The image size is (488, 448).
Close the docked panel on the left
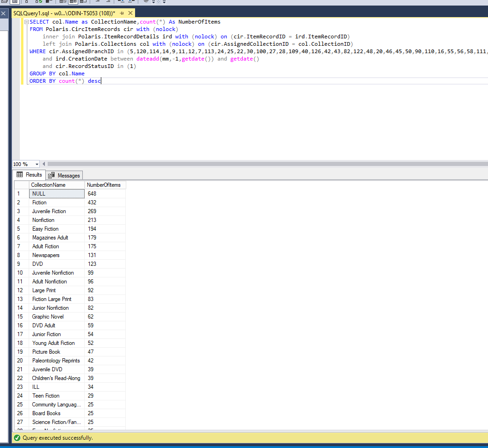[x=3, y=13]
